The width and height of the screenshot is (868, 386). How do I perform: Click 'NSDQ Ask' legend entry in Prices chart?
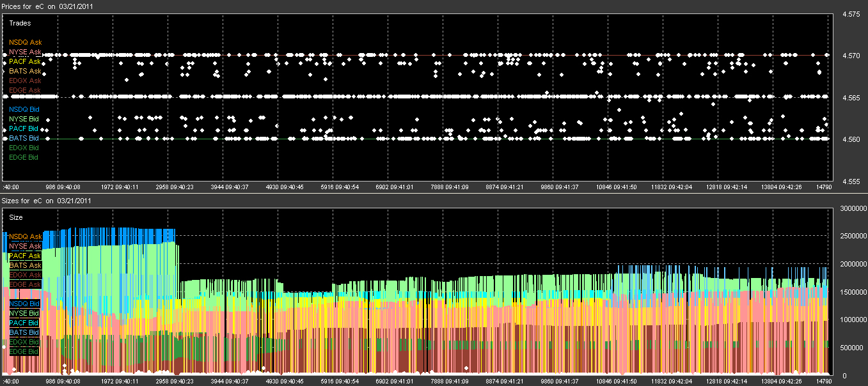[26, 42]
